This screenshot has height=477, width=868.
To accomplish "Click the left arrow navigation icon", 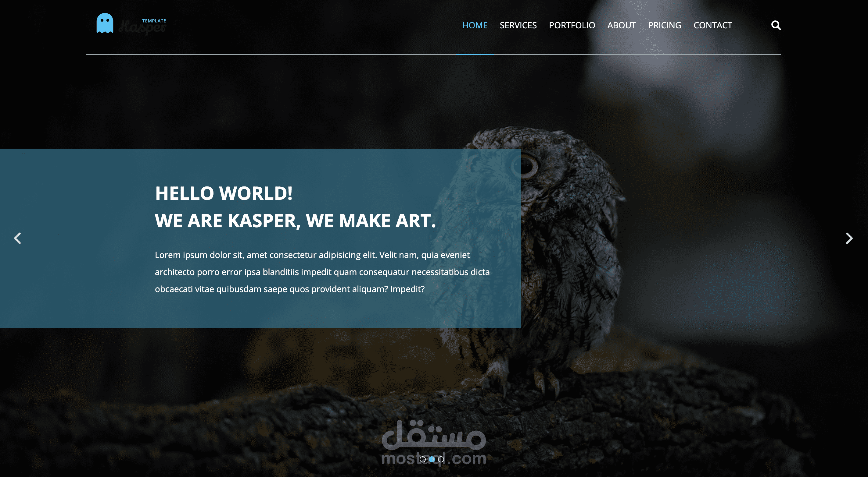I will (x=18, y=238).
